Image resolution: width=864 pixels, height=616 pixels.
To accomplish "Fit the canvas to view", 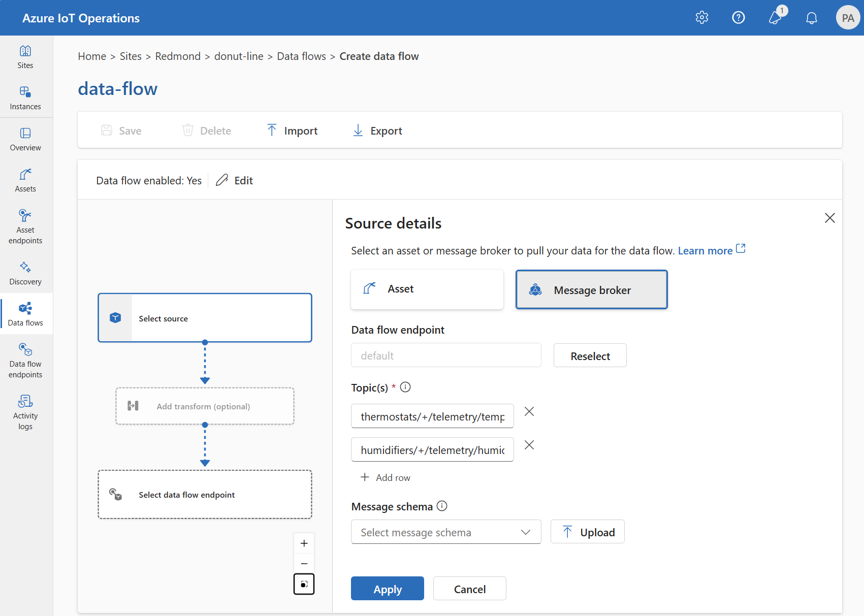I will (304, 584).
